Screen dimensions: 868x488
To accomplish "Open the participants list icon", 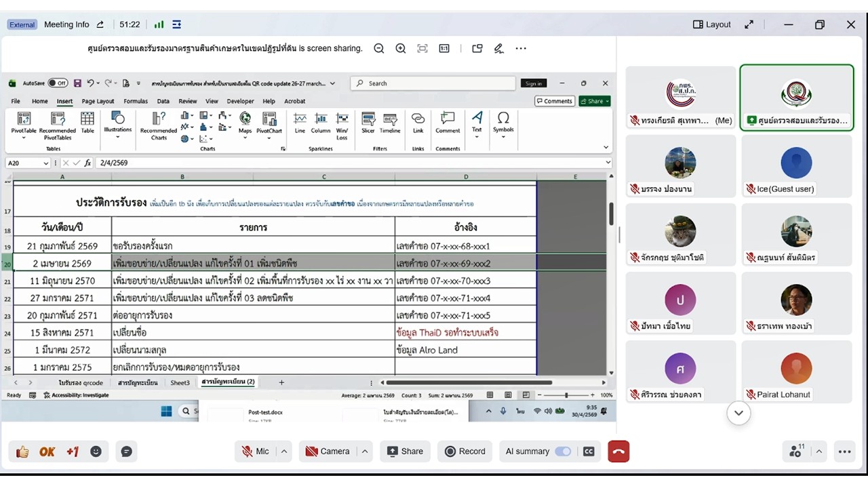I will [x=795, y=451].
